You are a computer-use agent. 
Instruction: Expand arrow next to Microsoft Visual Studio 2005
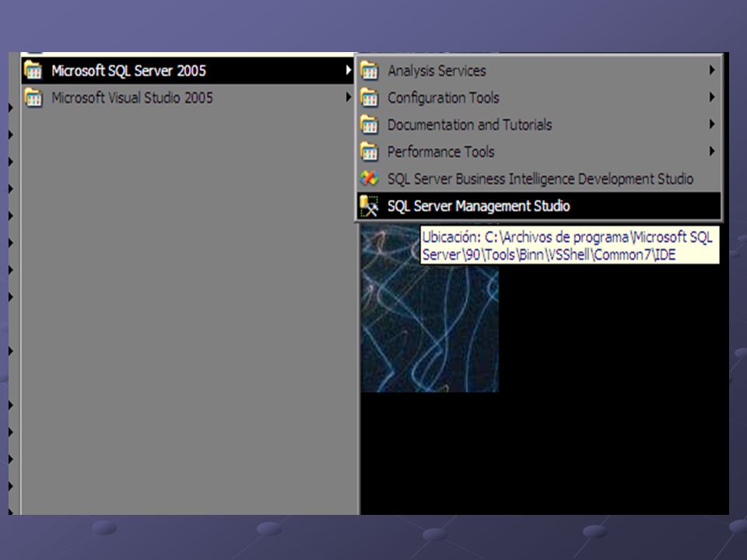click(349, 98)
